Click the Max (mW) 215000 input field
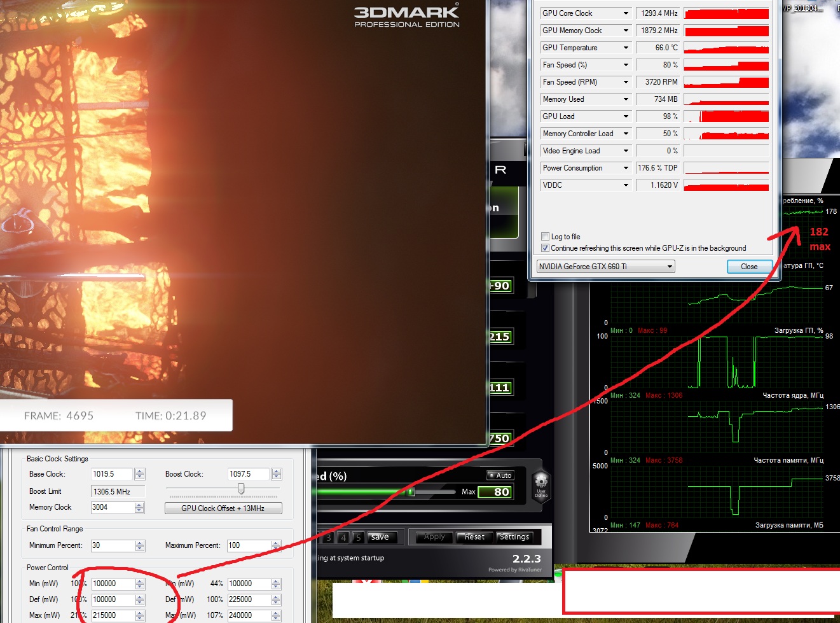The image size is (840, 623). (x=113, y=615)
